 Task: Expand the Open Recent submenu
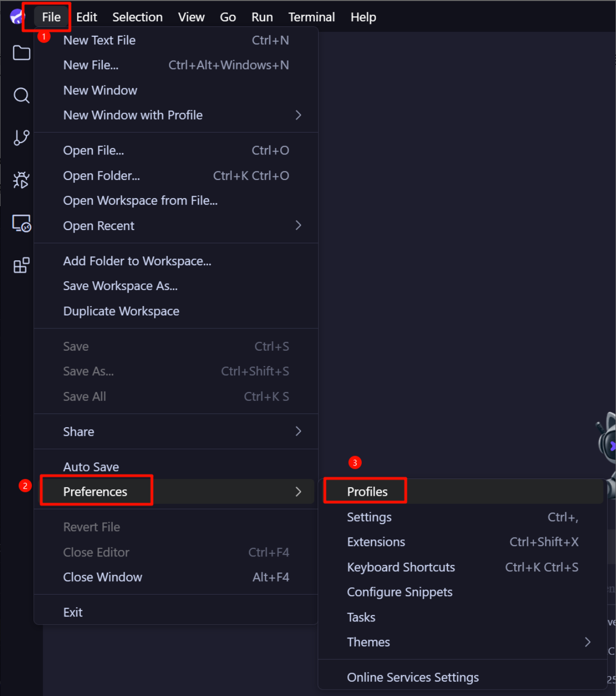(99, 226)
